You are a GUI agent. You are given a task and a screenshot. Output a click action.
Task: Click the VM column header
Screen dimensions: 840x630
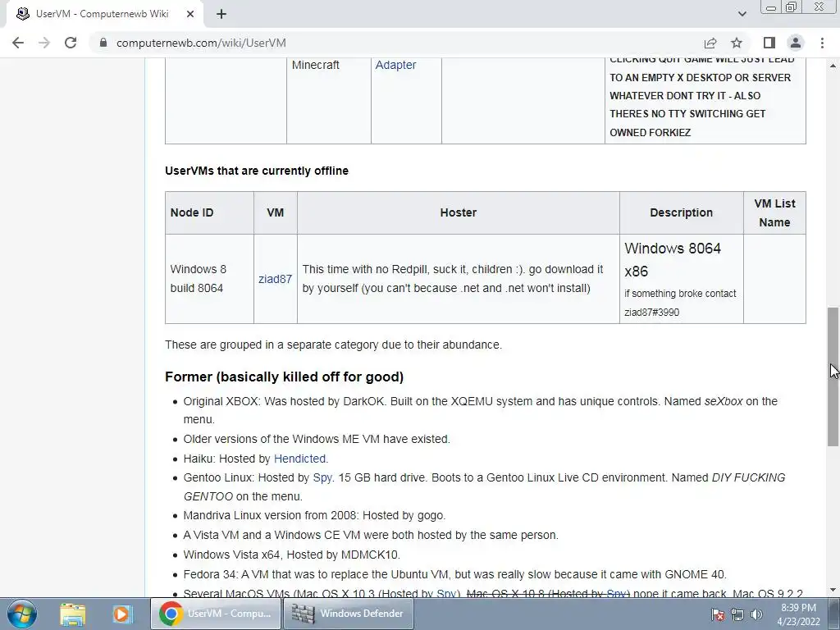(276, 212)
